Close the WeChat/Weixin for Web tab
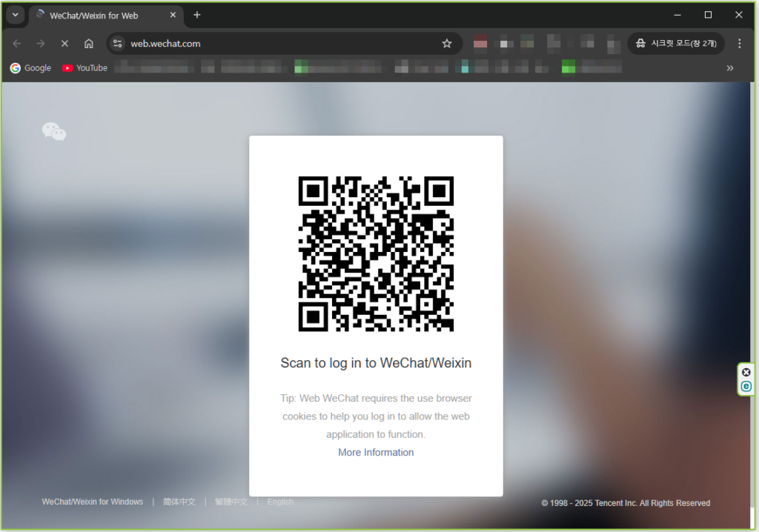Screen dimensions: 759x532 point(173,15)
